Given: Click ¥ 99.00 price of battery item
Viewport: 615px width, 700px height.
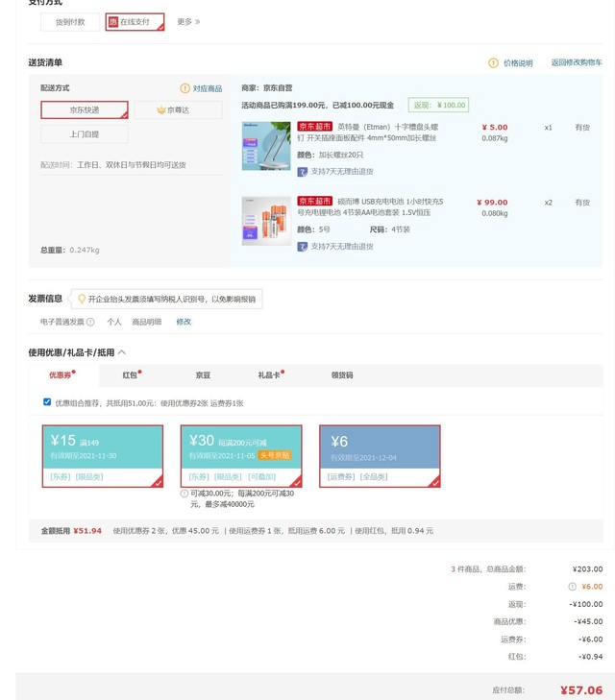Looking at the screenshot, I should pyautogui.click(x=492, y=203).
